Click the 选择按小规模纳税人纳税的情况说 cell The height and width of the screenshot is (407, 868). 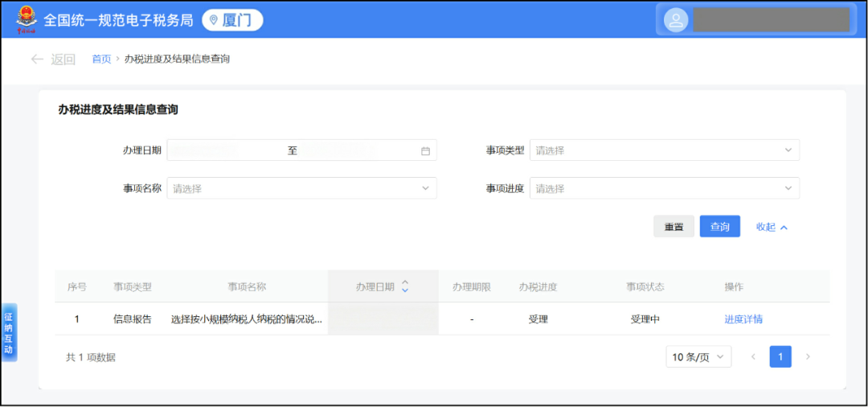click(247, 319)
